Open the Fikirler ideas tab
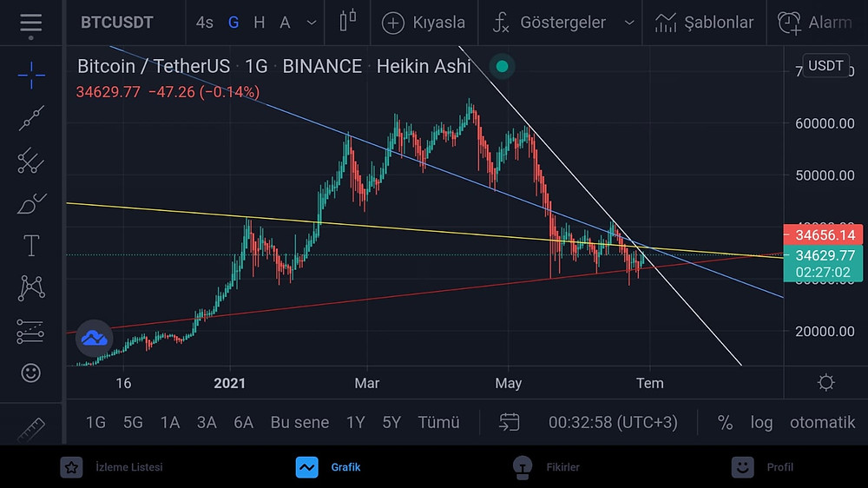 click(x=545, y=467)
